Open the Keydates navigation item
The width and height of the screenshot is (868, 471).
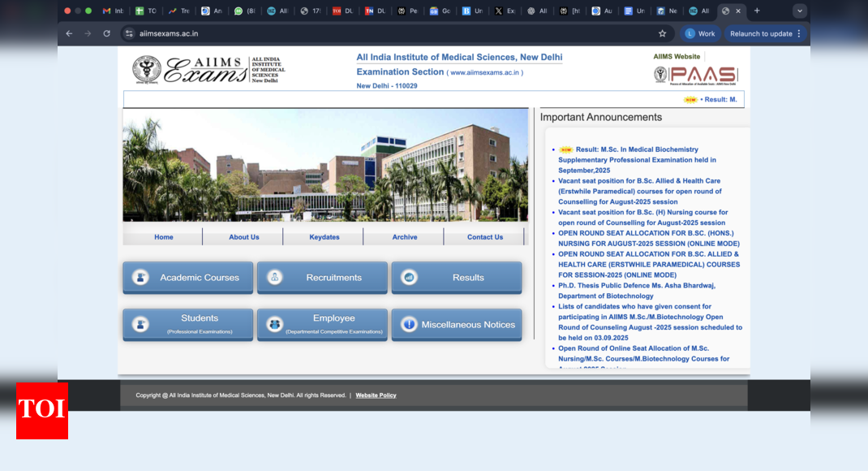324,237
